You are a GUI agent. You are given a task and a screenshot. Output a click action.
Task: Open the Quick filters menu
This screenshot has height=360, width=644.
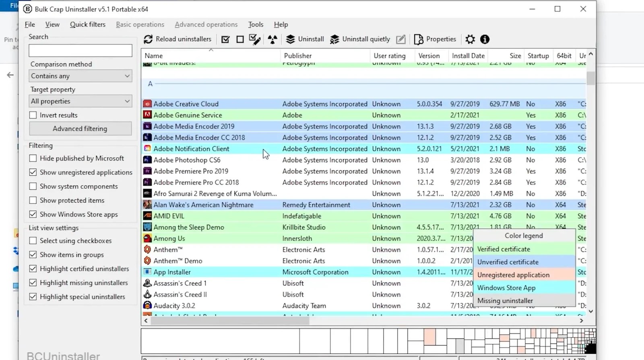click(x=88, y=25)
